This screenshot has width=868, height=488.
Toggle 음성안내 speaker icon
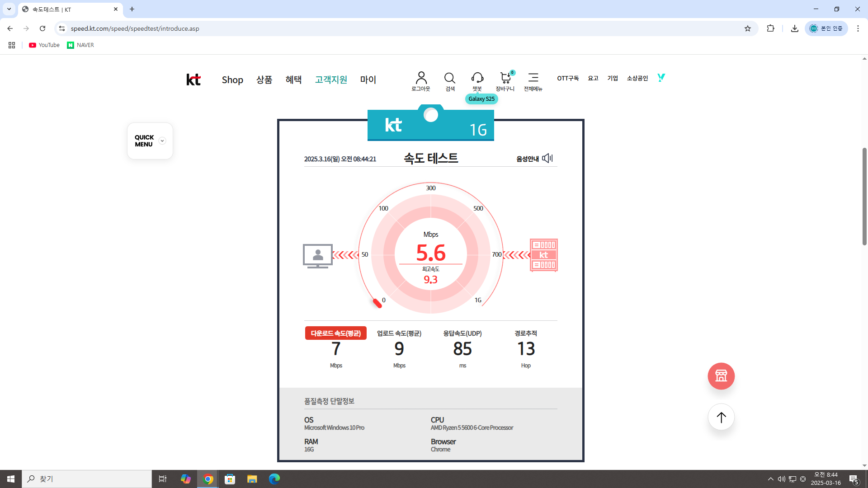point(547,158)
